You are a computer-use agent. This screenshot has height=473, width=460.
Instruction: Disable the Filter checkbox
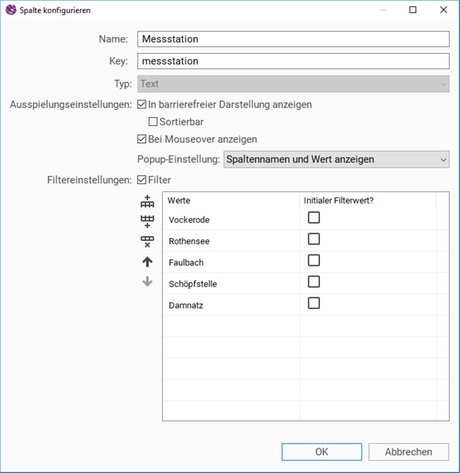(142, 180)
